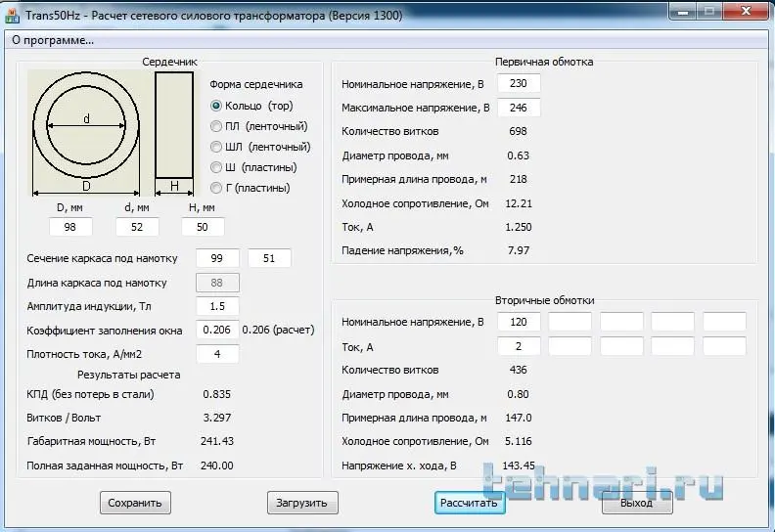The height and width of the screenshot is (532, 775).
Task: Click the Trans50Hz application icon in title bar
Action: [x=13, y=16]
